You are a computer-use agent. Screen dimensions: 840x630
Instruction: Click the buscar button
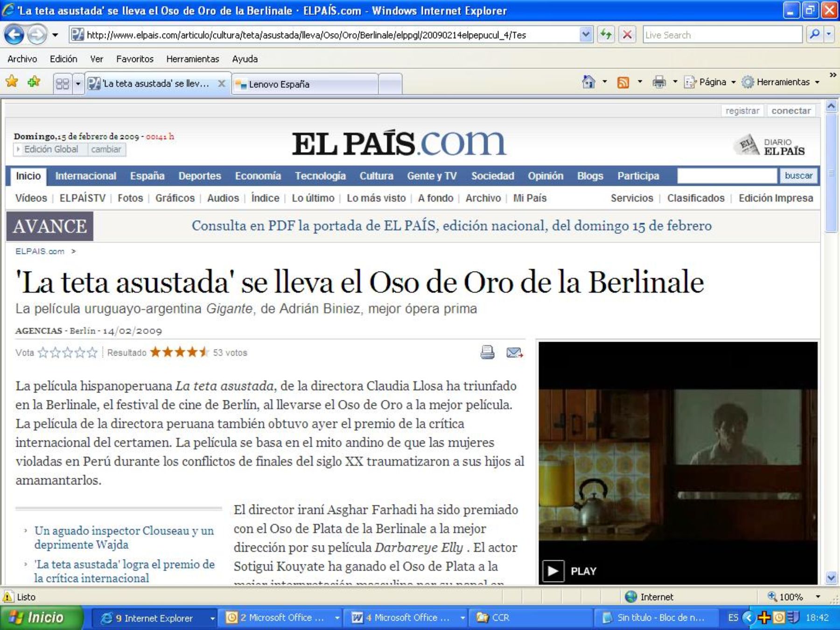[x=798, y=176]
